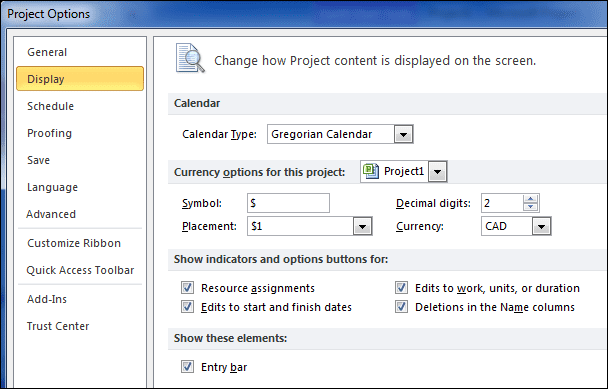Decrease decimal digits with down arrow
Viewport: 608px width, 389px height.
click(530, 207)
